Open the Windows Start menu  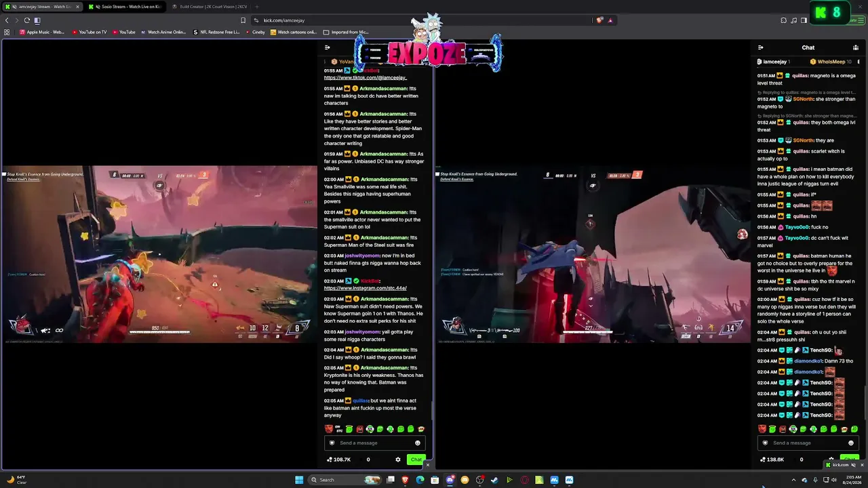coord(299,480)
